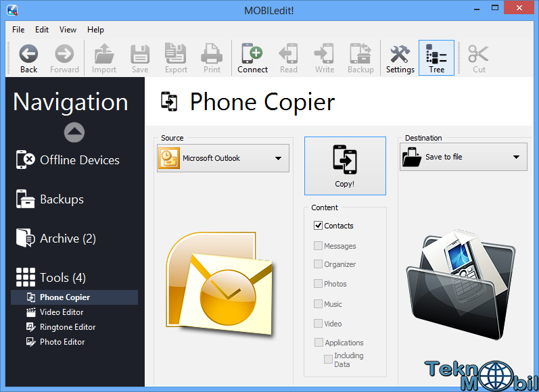Click the Export toolbar icon

coord(176,58)
